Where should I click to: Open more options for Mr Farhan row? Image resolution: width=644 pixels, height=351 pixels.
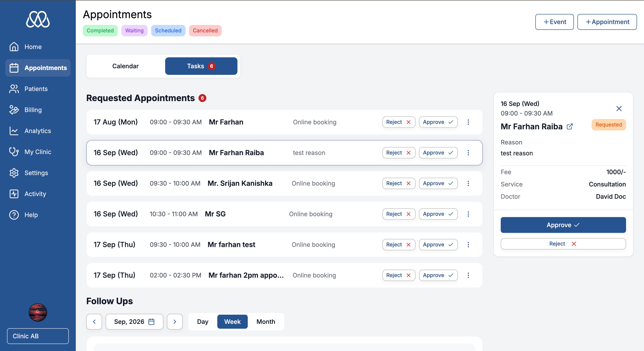pos(468,122)
